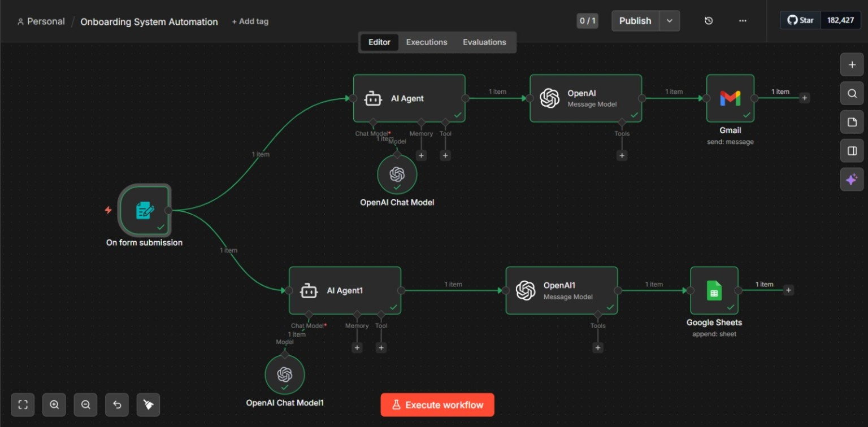
Task: Switch to the Editor tab
Action: (x=379, y=42)
